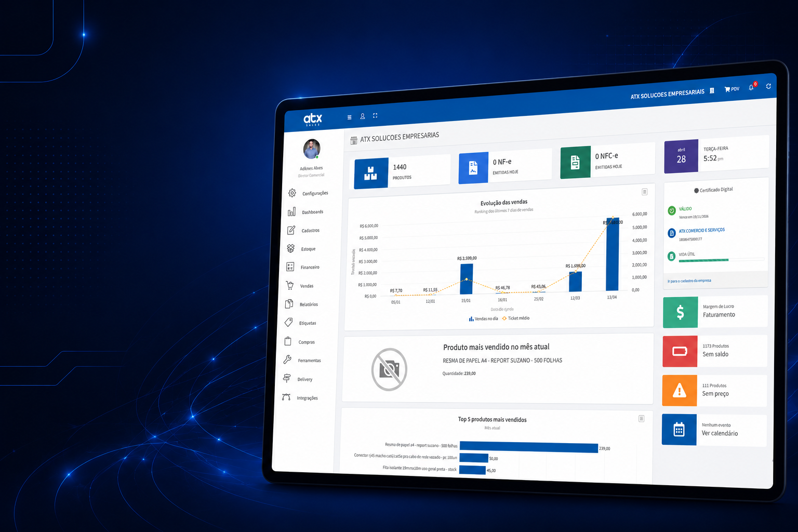
Task: Open the notifications bell
Action: 751,87
